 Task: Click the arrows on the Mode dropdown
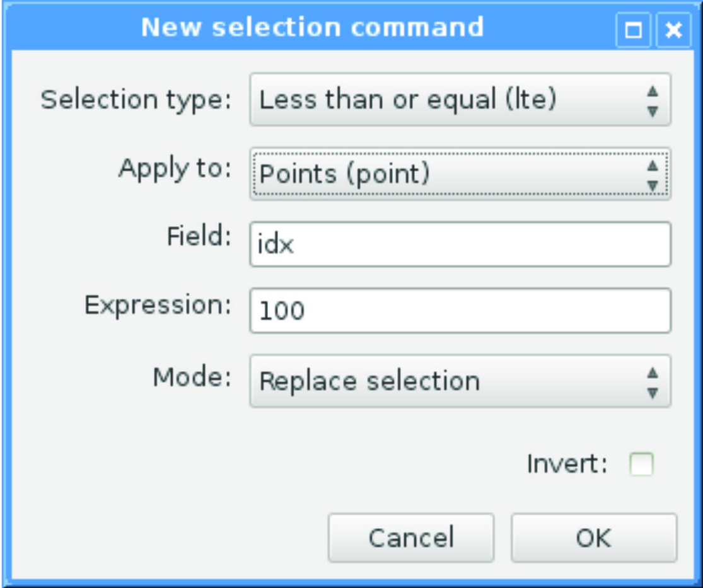pos(653,382)
